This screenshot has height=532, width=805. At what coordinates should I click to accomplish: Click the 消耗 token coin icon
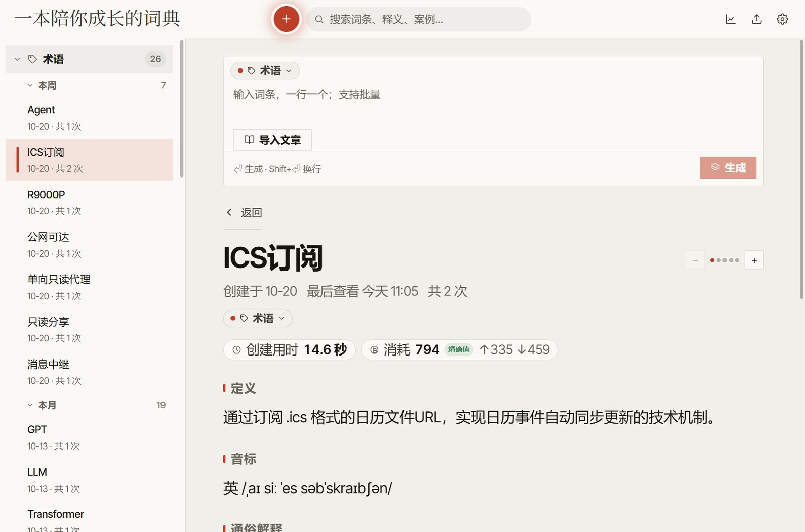coord(374,350)
